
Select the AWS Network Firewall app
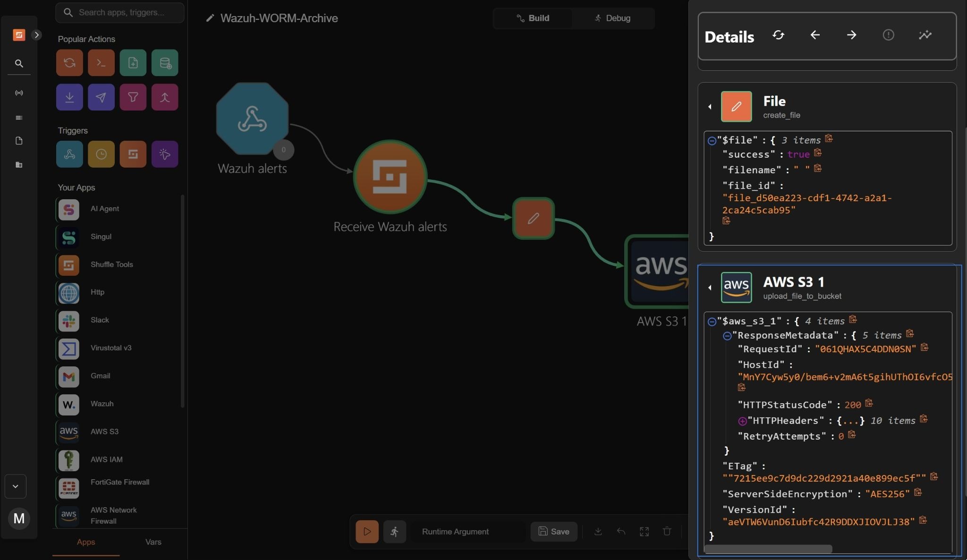[117, 516]
